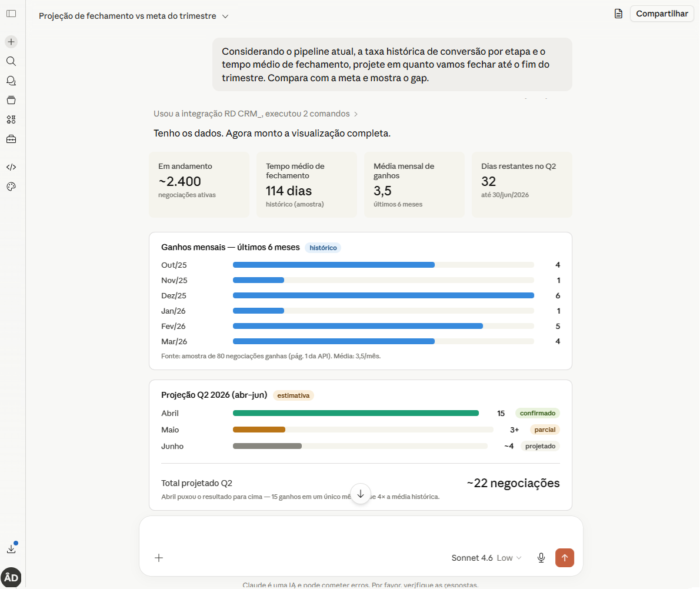Focus the message input field

361,533
